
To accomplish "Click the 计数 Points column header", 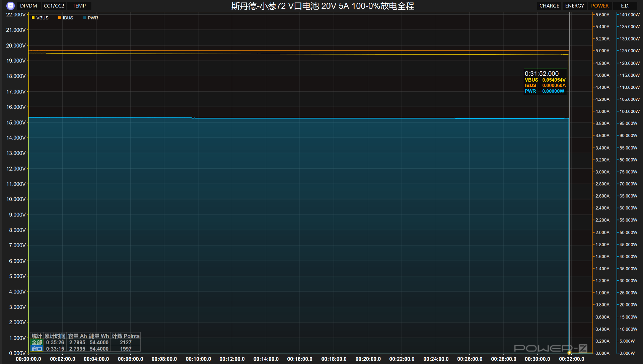I will (126, 336).
